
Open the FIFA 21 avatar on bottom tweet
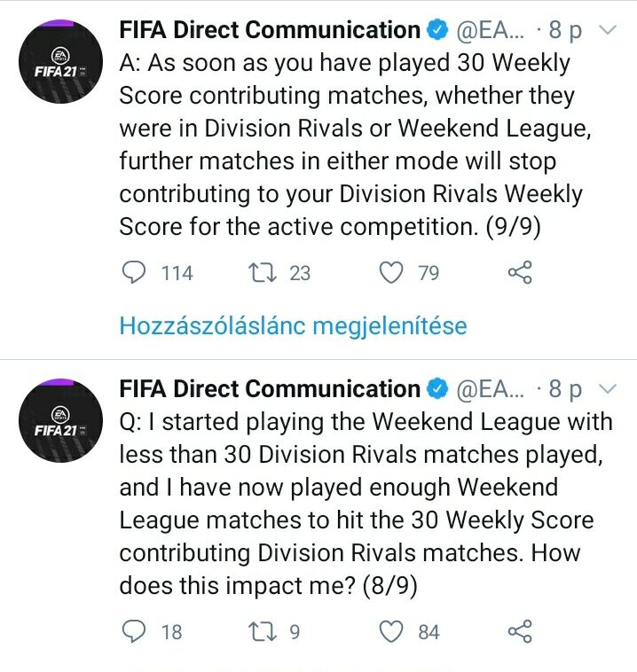click(60, 420)
